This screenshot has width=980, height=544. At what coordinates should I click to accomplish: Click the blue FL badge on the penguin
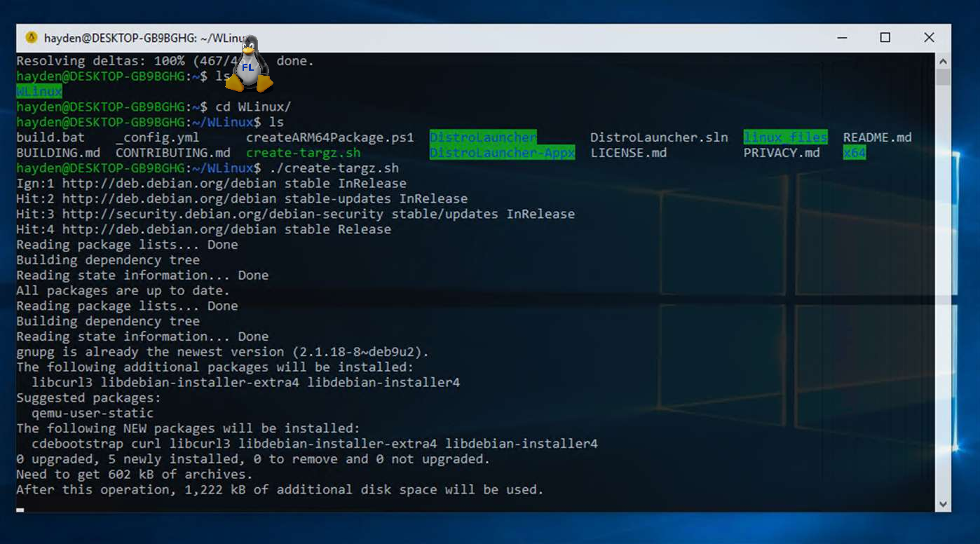tap(247, 67)
